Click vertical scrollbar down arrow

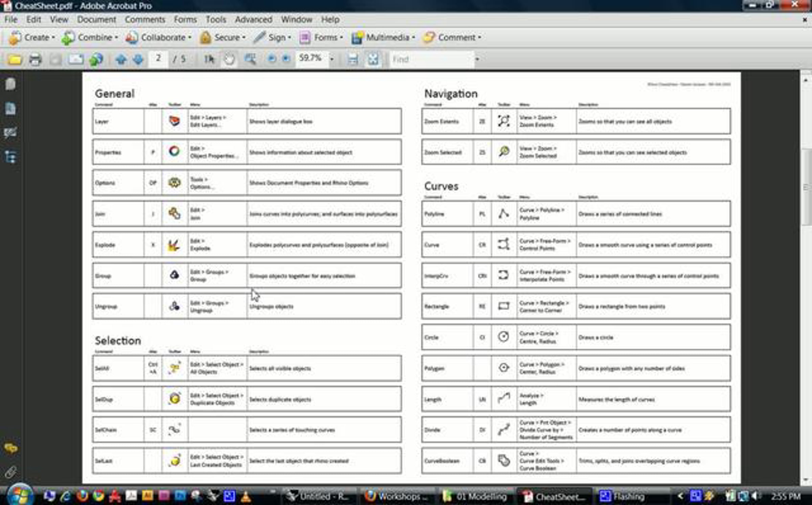coord(806,480)
